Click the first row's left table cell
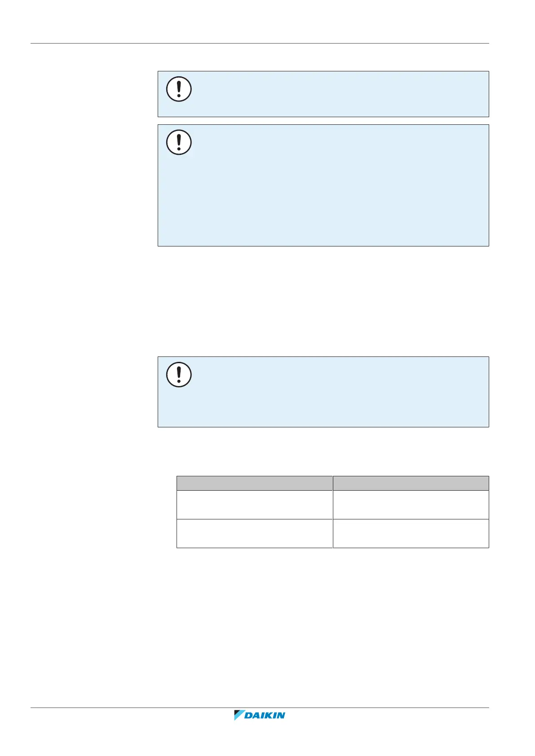This screenshot has width=535, height=756. click(254, 505)
